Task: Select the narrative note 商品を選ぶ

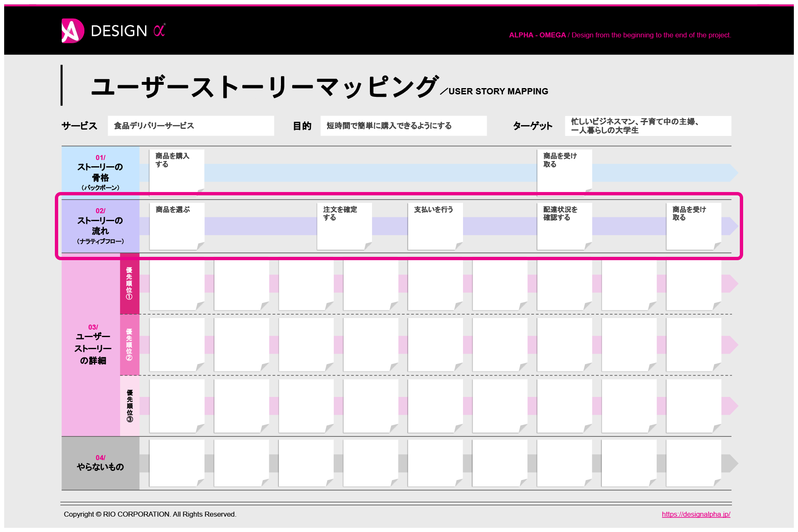Action: [177, 226]
